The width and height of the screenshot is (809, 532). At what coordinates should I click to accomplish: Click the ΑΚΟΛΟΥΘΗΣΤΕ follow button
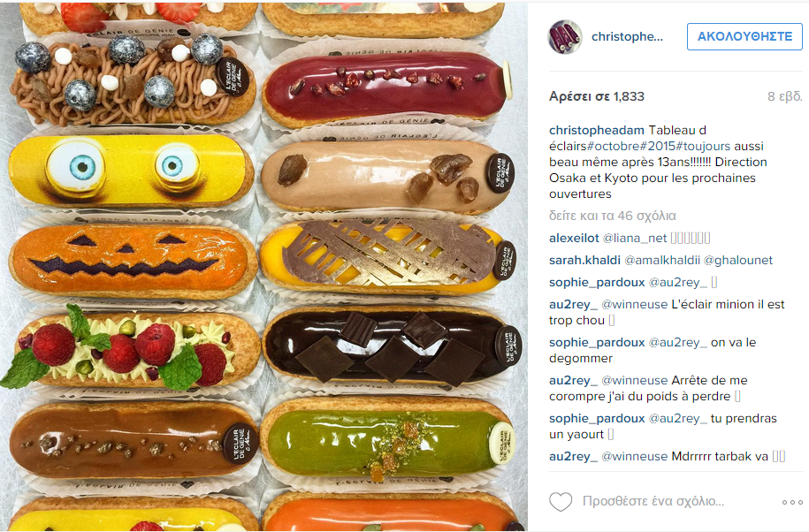tap(744, 36)
